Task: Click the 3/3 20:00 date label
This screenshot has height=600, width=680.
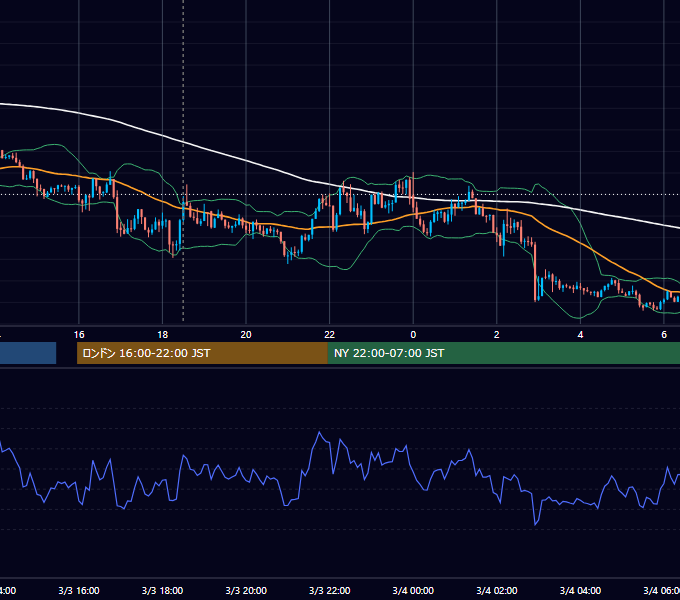Action: (246, 590)
